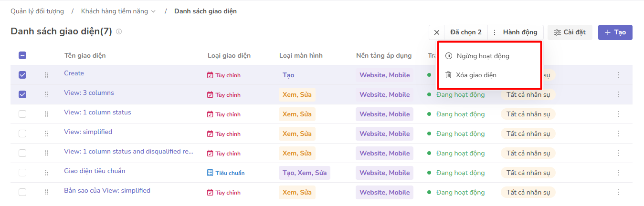Expand the Khách hàng tiềm năng breadcrumb dropdown

153,11
